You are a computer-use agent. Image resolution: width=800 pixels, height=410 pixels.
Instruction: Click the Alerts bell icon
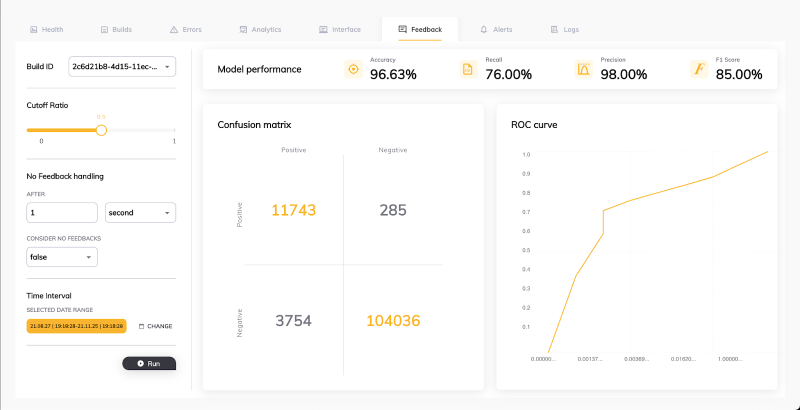484,30
